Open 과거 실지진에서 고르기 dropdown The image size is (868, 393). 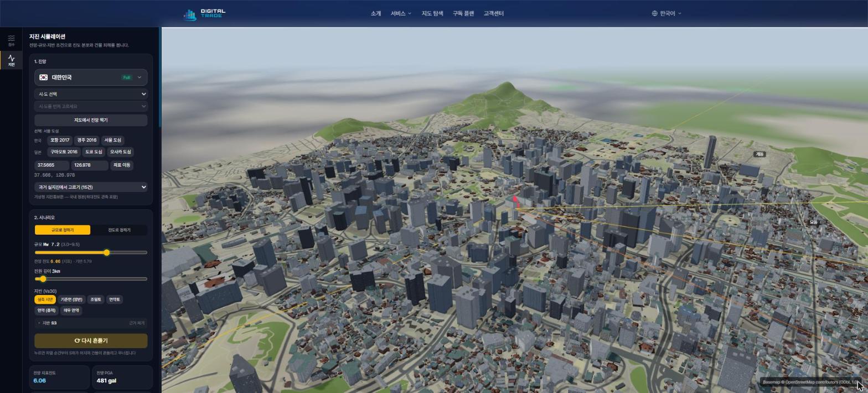click(x=91, y=187)
